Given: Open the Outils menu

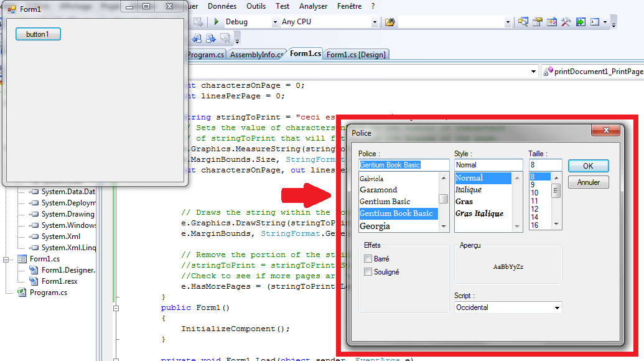Looking at the screenshot, I should tap(256, 6).
